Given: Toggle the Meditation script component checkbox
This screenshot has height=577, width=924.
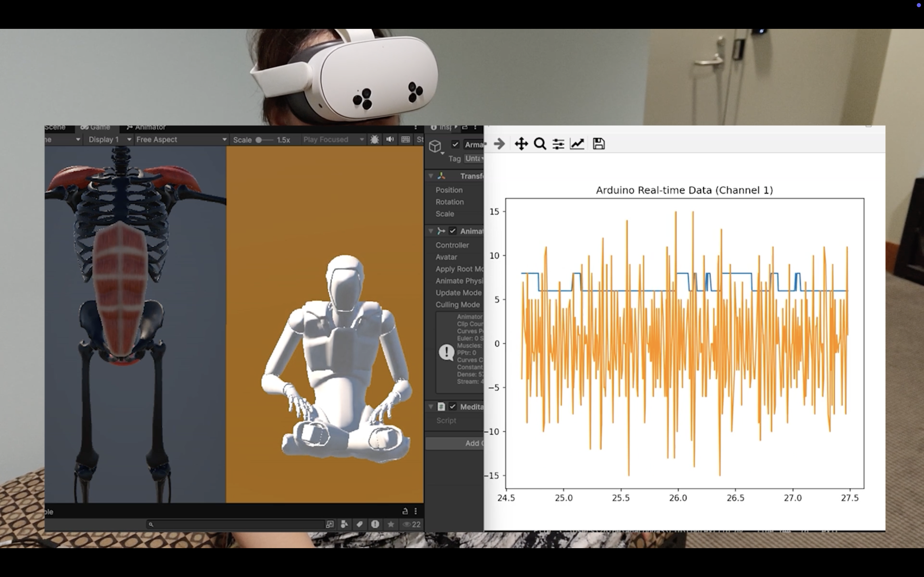Looking at the screenshot, I should tap(452, 406).
